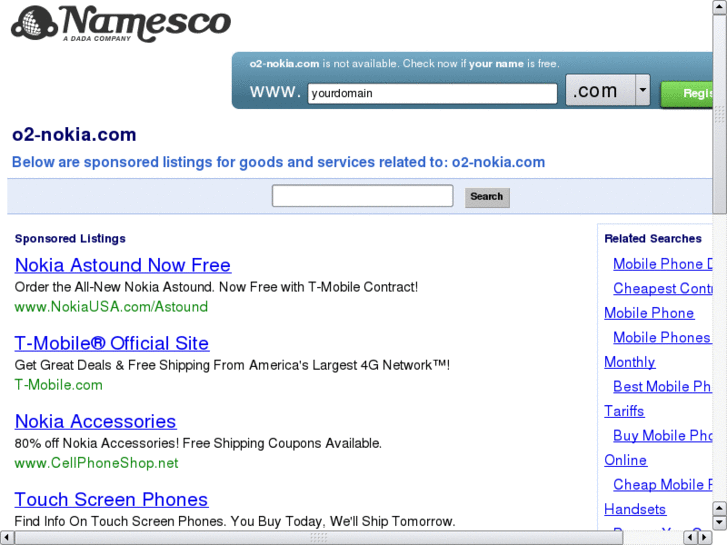Click the yourdomain input field
Viewport: 727px width, 545px height.
click(432, 93)
